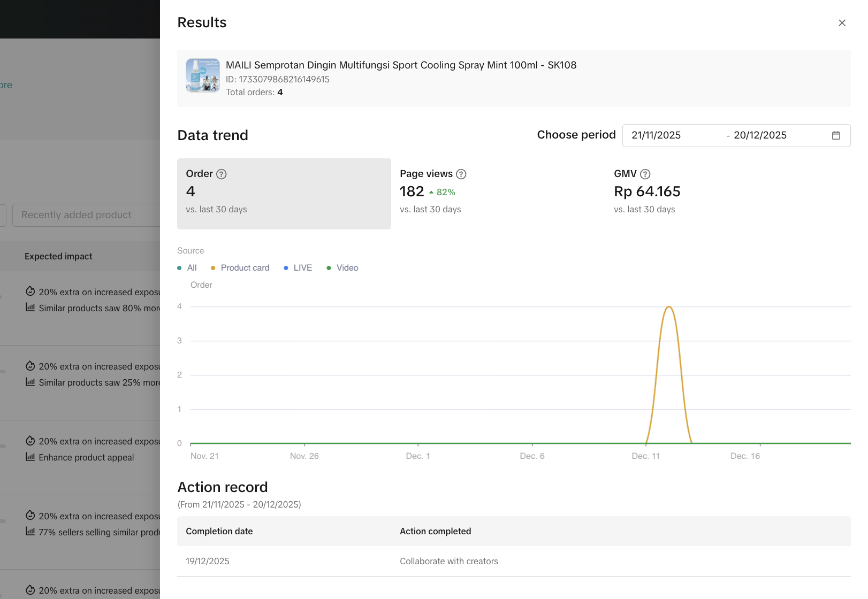This screenshot has width=868, height=599.
Task: Click the green 82% increase indicator
Action: pyautogui.click(x=443, y=193)
